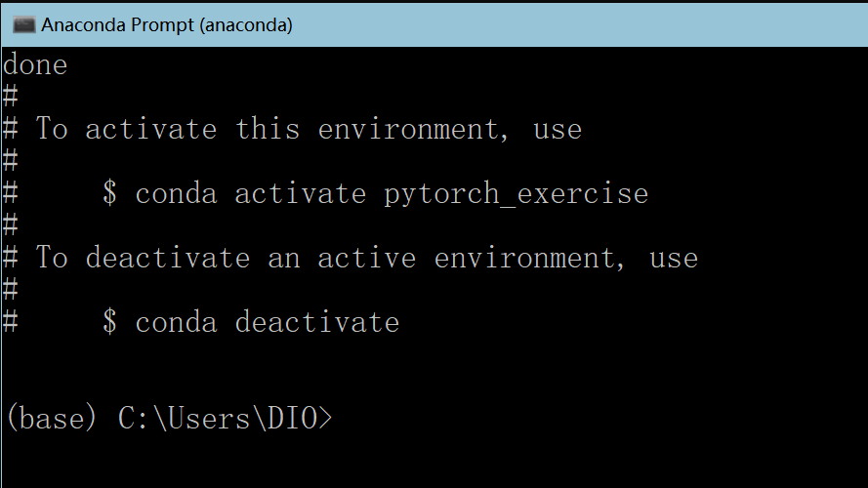The height and width of the screenshot is (488, 868).
Task: Click the 'C:\Users\DIO>' path prompt
Action: pos(225,419)
